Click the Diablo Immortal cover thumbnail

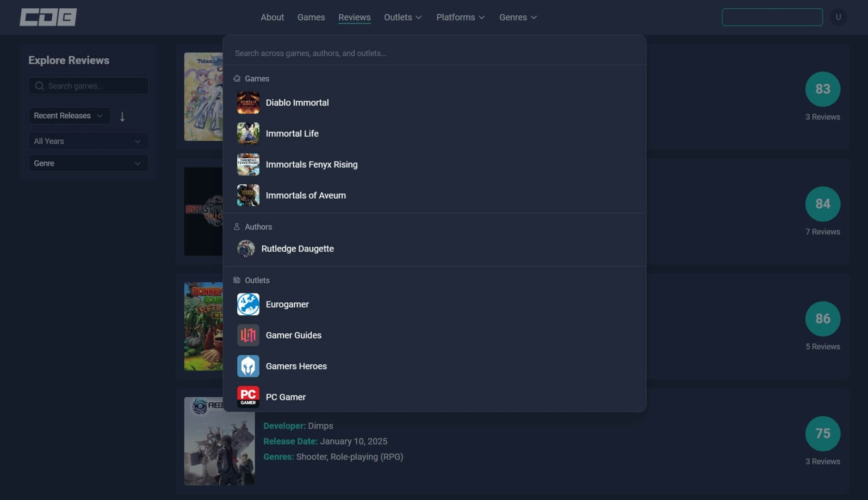click(248, 102)
